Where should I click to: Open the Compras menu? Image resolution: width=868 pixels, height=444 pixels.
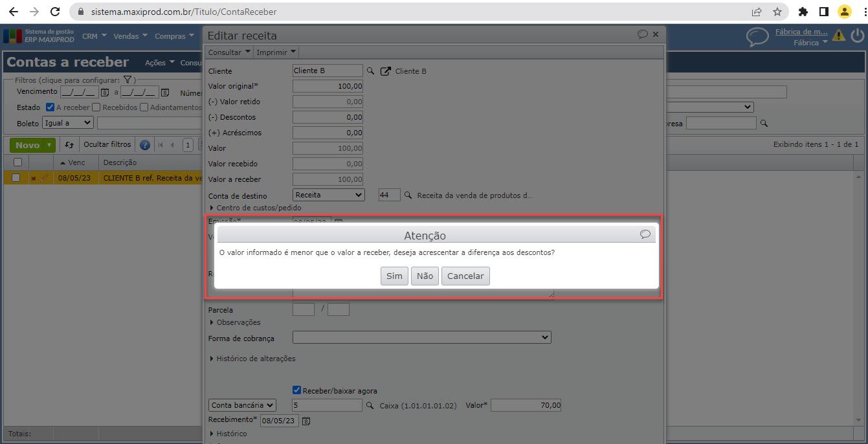[174, 36]
